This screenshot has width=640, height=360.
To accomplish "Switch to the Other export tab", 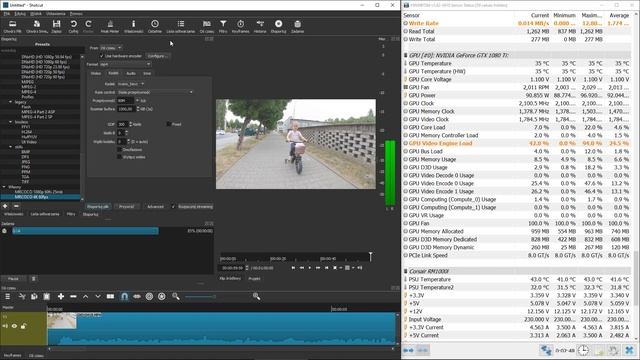I will (x=147, y=73).
